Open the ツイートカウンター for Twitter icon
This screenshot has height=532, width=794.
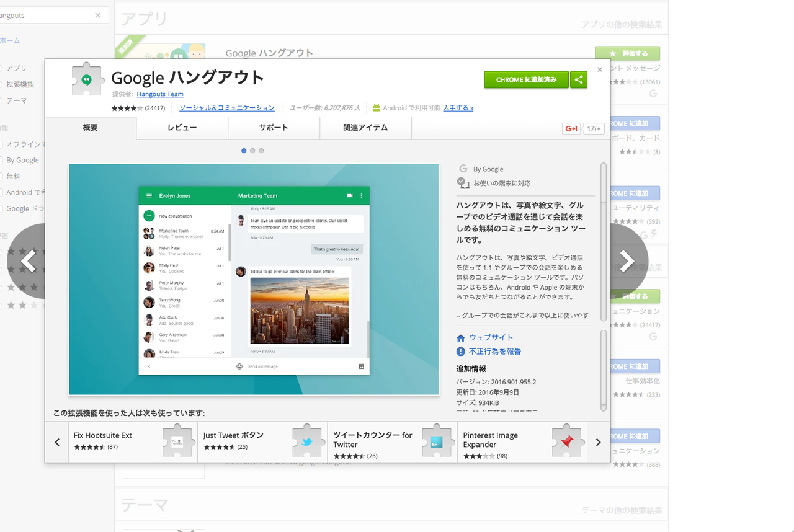click(438, 441)
